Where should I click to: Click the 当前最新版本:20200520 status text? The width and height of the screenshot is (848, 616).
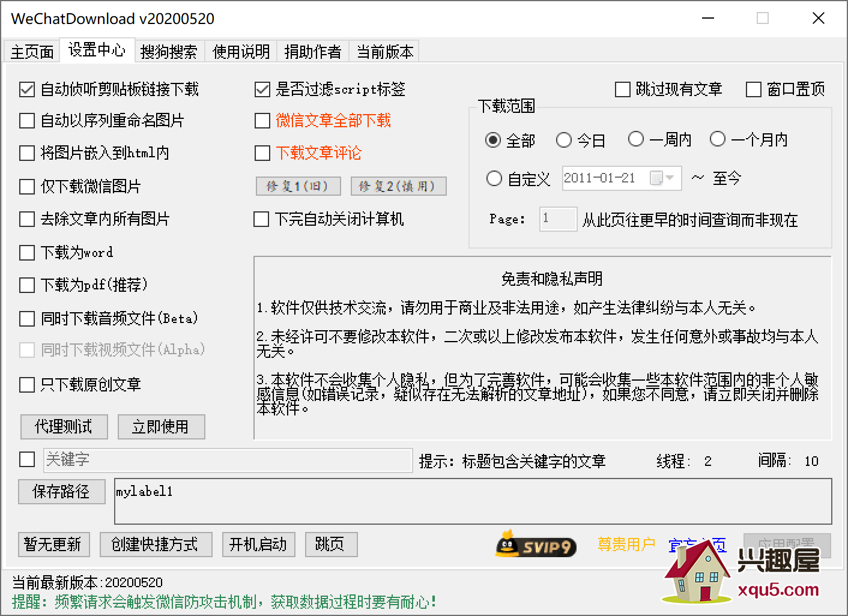pos(87,582)
